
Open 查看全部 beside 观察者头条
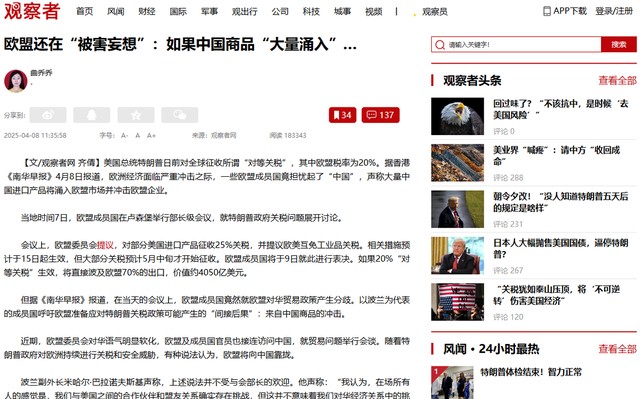[617, 80]
